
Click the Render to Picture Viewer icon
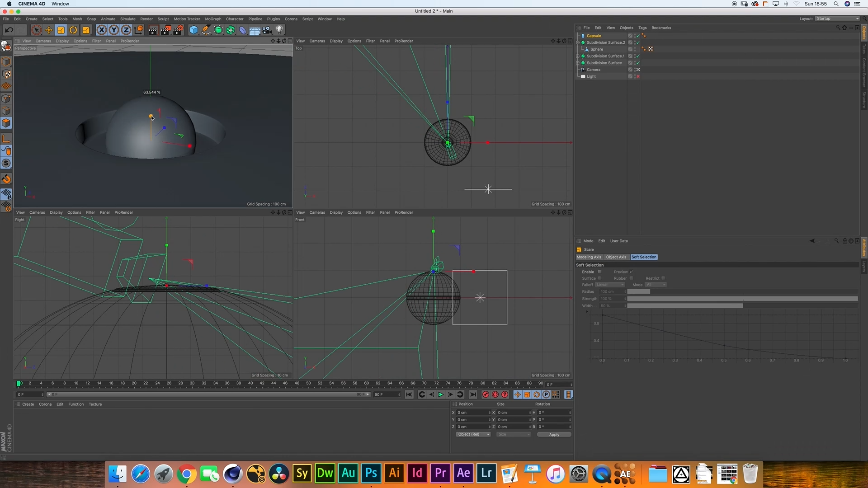[165, 30]
